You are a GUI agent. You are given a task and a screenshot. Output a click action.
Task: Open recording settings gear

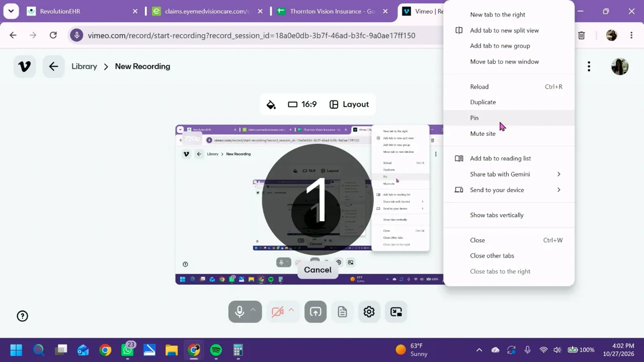pyautogui.click(x=369, y=312)
